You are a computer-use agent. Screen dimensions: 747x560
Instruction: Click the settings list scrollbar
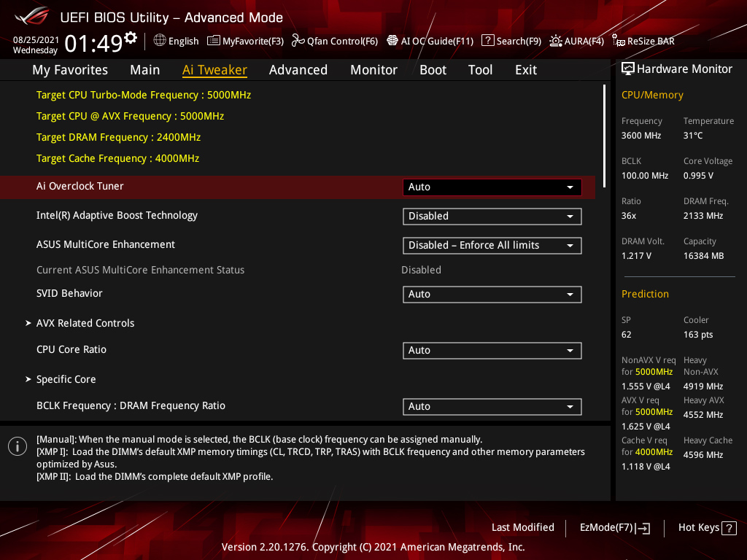click(604, 136)
